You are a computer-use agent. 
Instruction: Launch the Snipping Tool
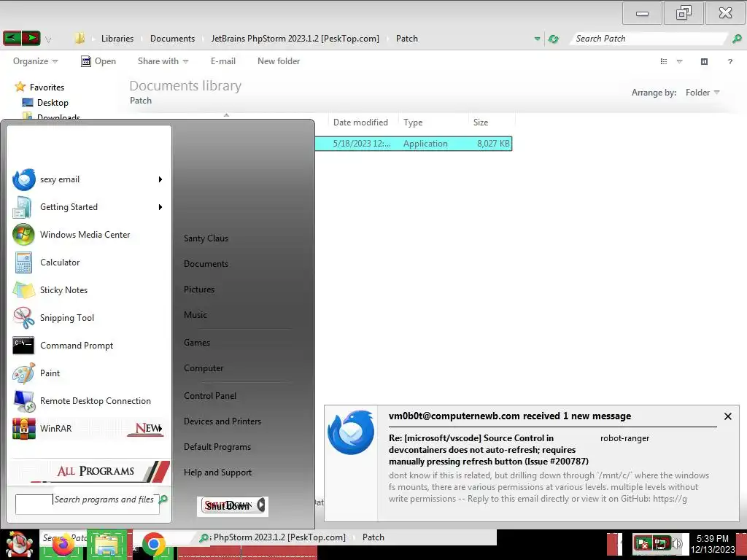click(88, 318)
